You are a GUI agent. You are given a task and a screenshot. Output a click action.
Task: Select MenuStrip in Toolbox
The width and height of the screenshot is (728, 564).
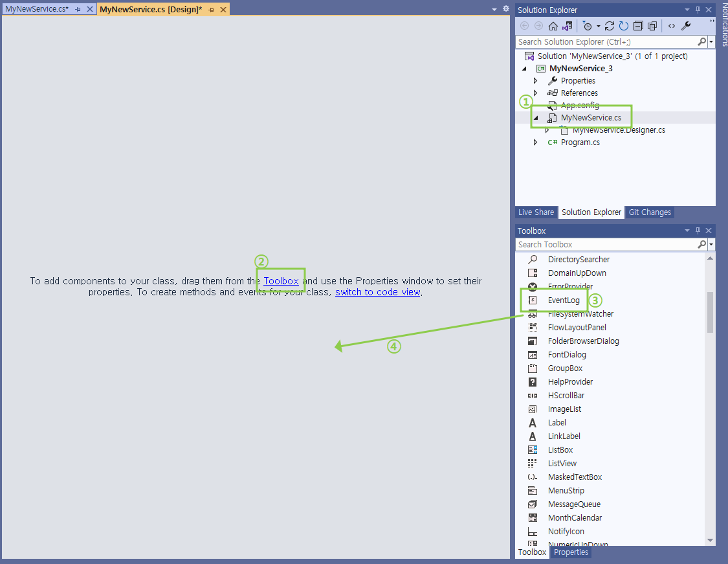(566, 491)
